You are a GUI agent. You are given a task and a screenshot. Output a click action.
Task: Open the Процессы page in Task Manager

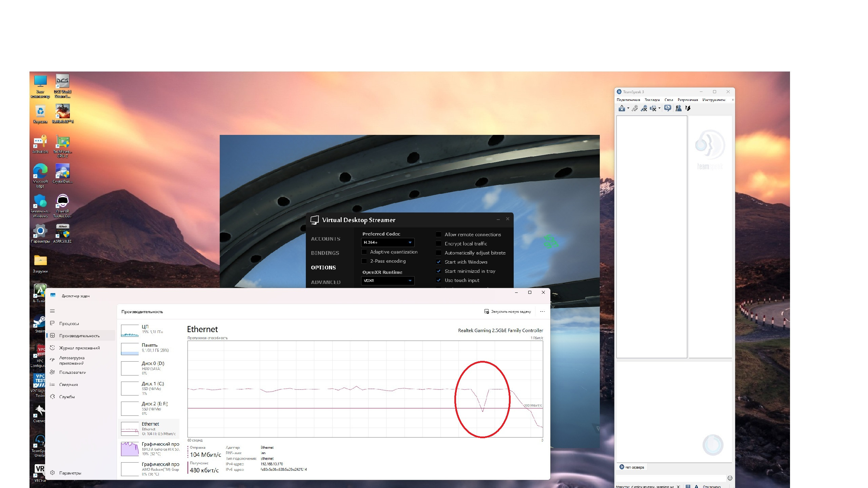tap(69, 324)
